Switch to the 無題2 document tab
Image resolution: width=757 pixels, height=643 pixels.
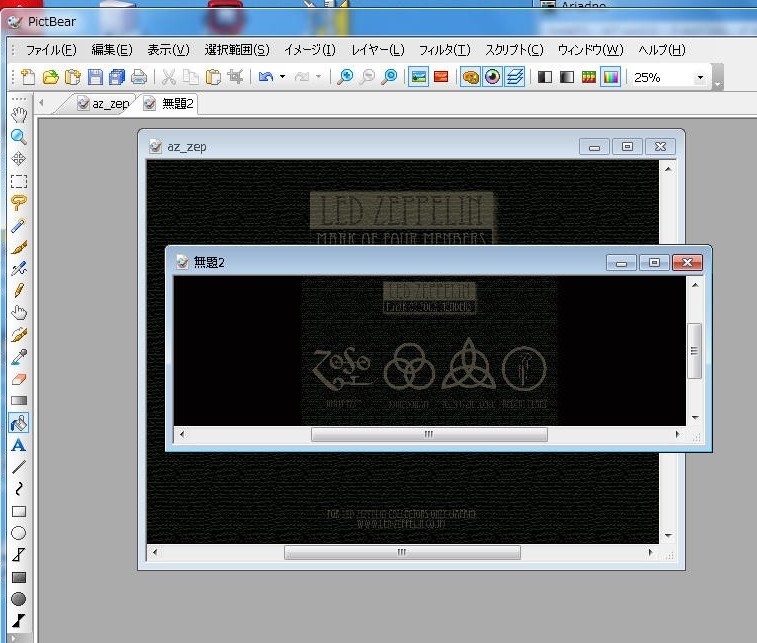(169, 103)
